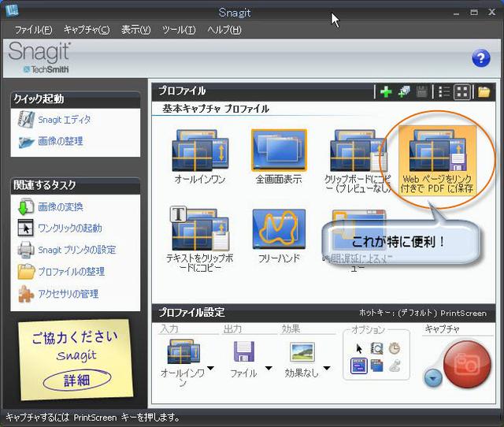Image resolution: width=504 pixels, height=427 pixels.
Task: Toggle the timer capture clock option
Action: [x=395, y=348]
